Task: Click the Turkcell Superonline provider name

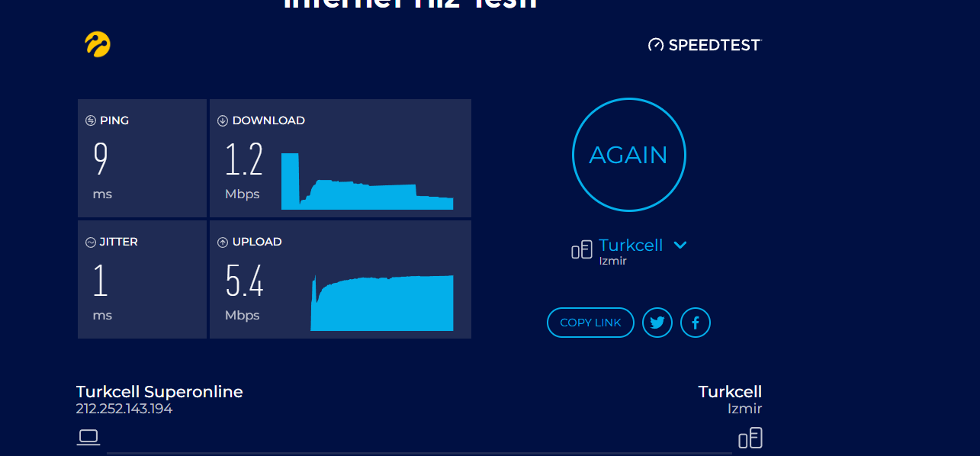Action: click(x=159, y=392)
